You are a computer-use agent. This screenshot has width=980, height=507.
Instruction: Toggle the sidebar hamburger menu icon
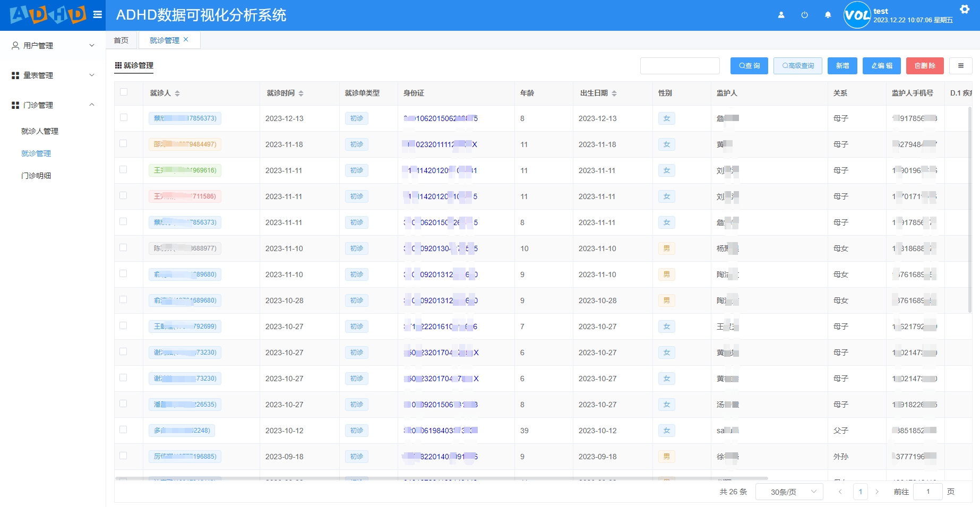pyautogui.click(x=98, y=15)
